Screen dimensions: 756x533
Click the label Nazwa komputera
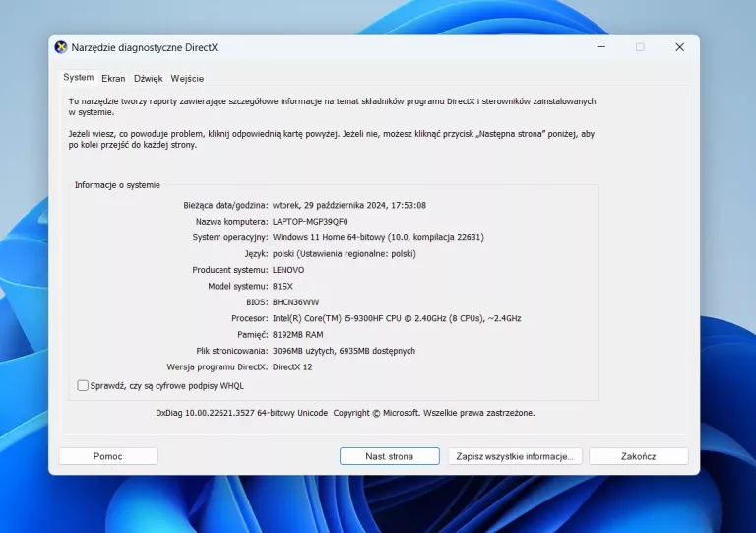[232, 222]
